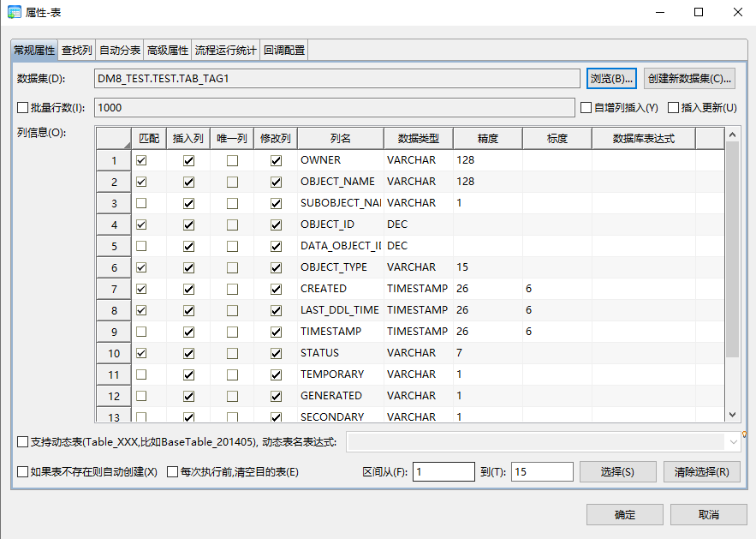Click the SECONDARY column name cell
This screenshot has height=539, width=756.
click(x=341, y=416)
